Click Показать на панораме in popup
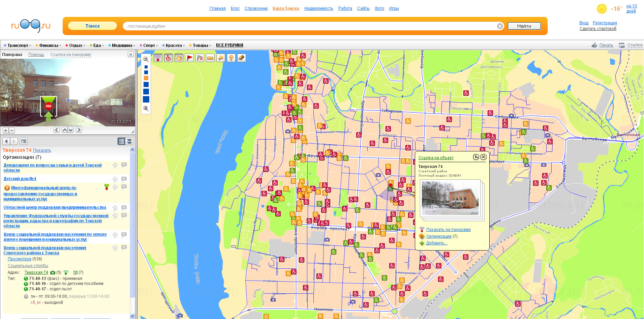Image resolution: width=644 pixels, height=319 pixels. (x=448, y=230)
